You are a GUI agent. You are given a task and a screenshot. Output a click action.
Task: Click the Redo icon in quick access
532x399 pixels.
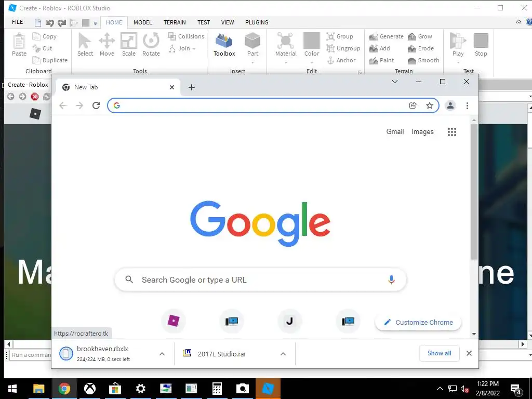(x=61, y=23)
